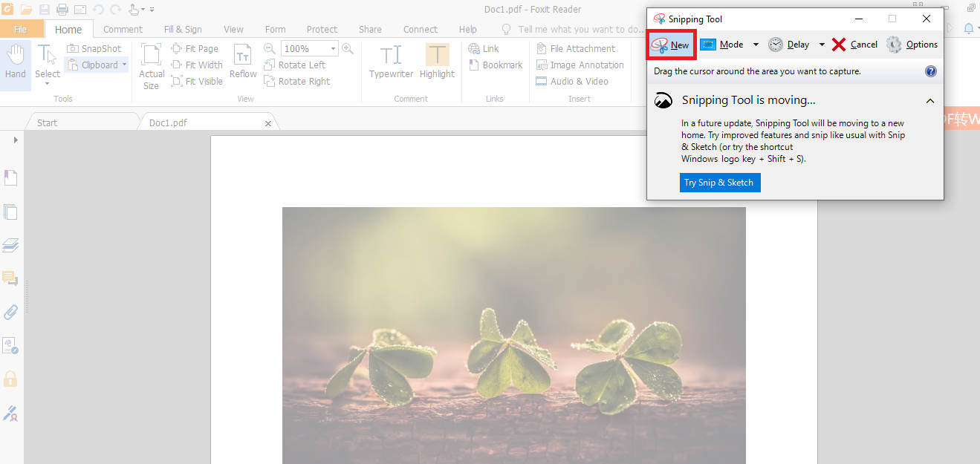The height and width of the screenshot is (464, 980).
Task: Activate the Highlight tool
Action: click(x=437, y=61)
